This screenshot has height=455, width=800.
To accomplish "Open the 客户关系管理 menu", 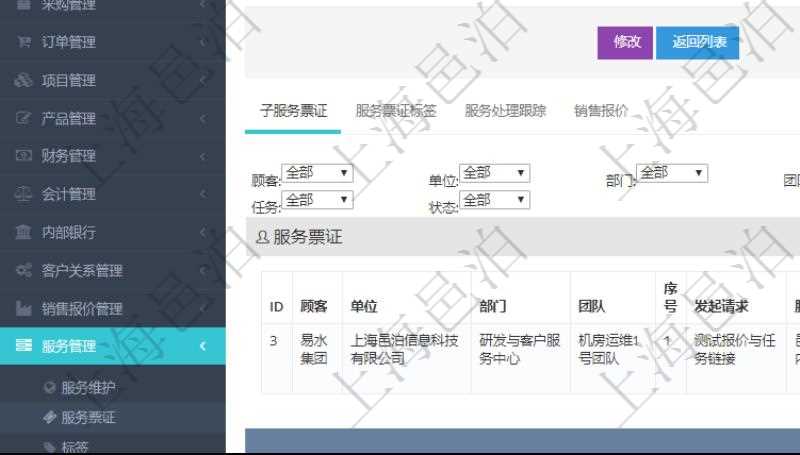I will coord(113,270).
